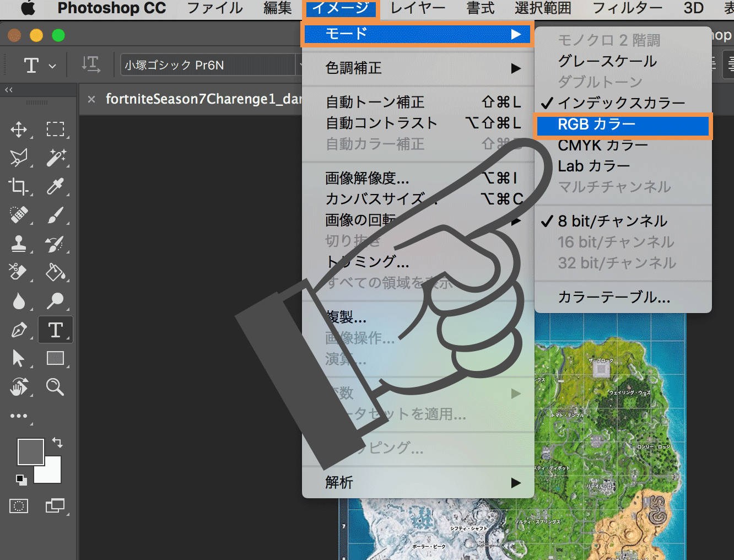734x560 pixels.
Task: Select 8 bit/チャンネル depth option
Action: (x=623, y=222)
